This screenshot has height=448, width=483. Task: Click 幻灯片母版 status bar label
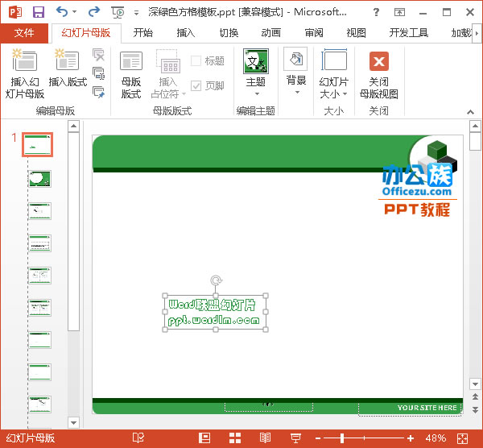click(x=31, y=438)
